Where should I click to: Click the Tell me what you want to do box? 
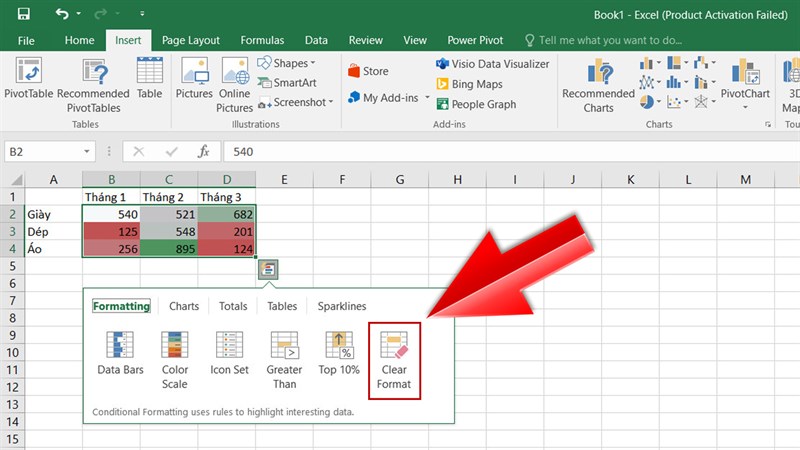point(604,40)
